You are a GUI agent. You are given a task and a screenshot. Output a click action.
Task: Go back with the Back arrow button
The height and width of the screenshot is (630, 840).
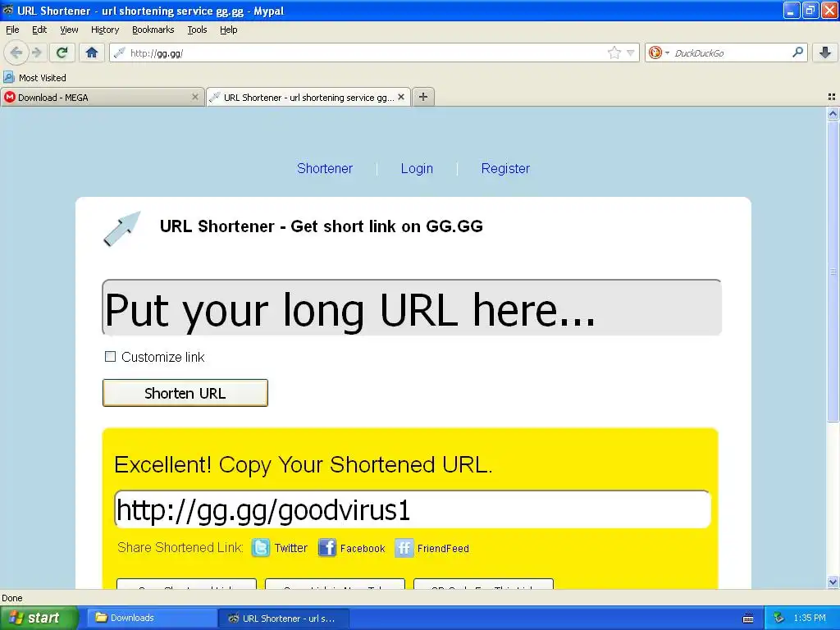(16, 52)
